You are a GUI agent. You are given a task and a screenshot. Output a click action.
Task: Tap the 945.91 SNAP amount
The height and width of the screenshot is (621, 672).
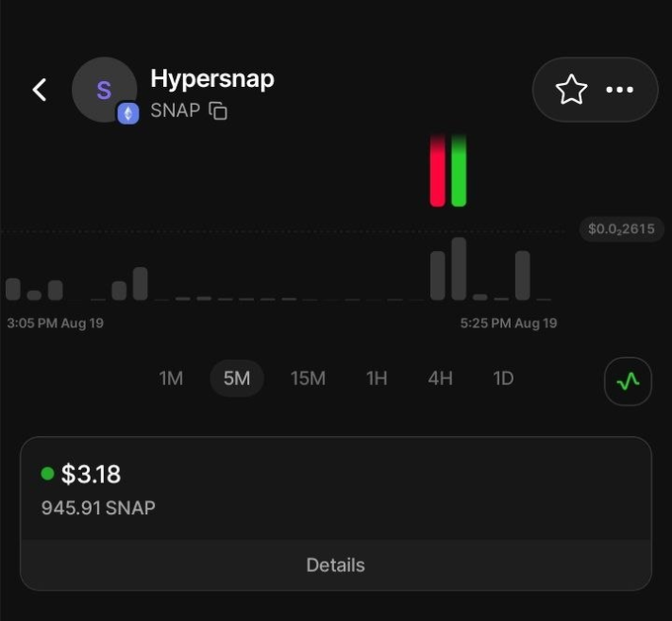(x=98, y=508)
